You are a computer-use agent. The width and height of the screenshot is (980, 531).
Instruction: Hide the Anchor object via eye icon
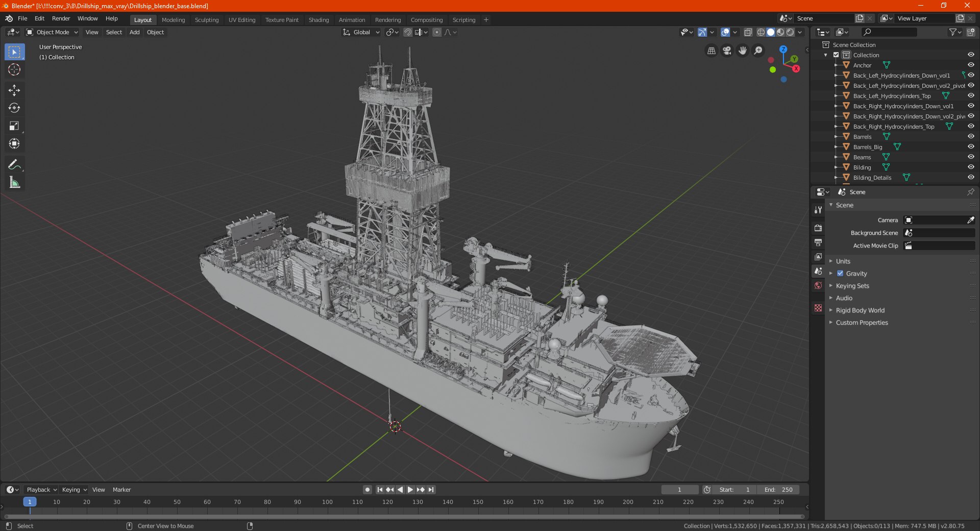pyautogui.click(x=971, y=65)
